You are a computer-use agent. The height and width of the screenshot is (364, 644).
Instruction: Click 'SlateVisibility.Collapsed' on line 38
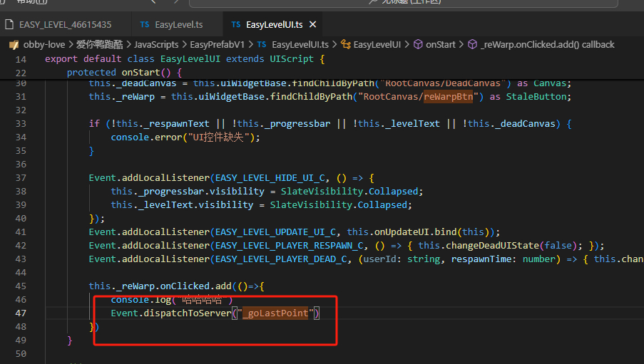pos(349,192)
